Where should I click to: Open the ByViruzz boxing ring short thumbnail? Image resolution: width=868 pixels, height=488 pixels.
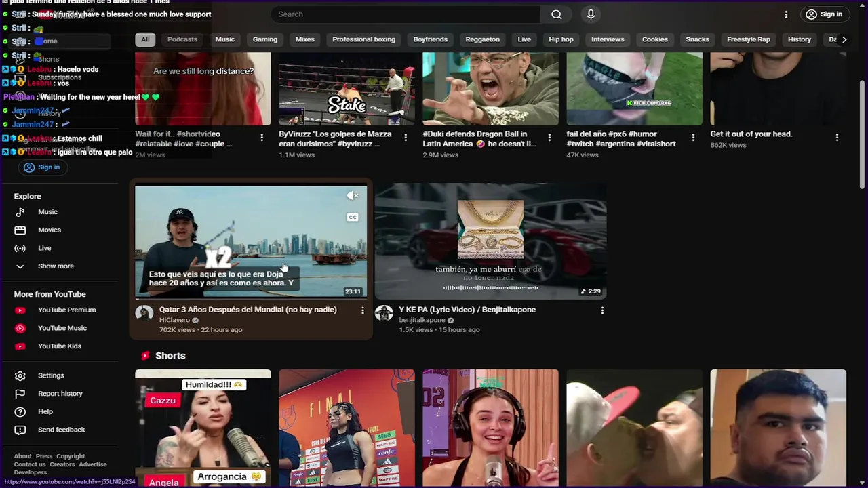point(347,89)
